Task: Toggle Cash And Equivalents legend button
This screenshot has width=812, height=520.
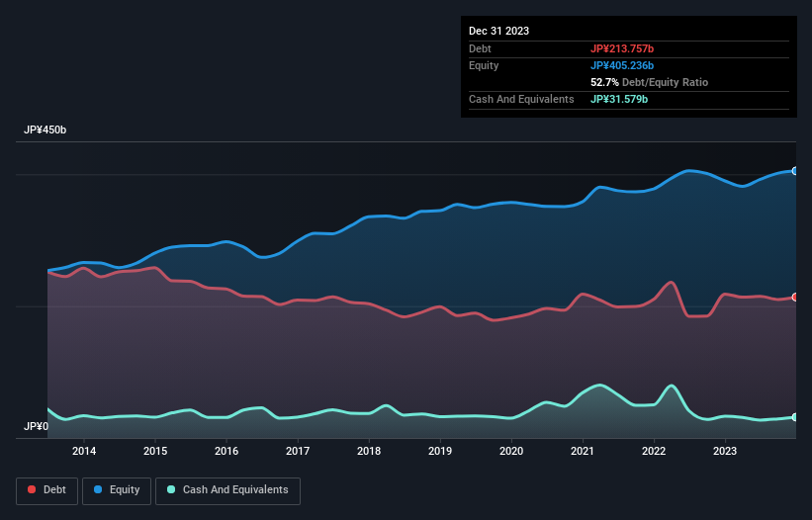Action: (227, 490)
